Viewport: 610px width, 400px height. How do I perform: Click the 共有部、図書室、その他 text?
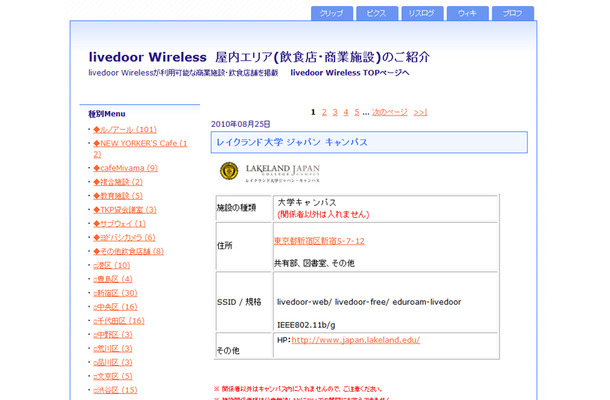[314, 263]
